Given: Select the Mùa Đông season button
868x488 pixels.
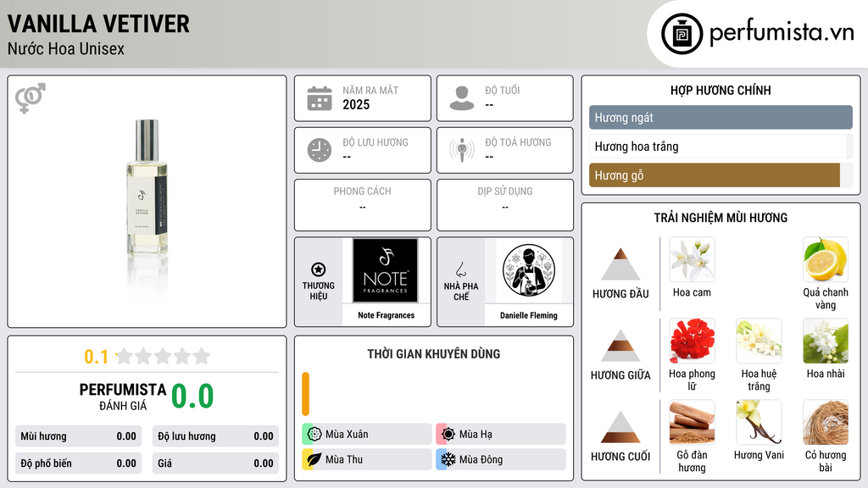Looking at the screenshot, I should coord(501,459).
